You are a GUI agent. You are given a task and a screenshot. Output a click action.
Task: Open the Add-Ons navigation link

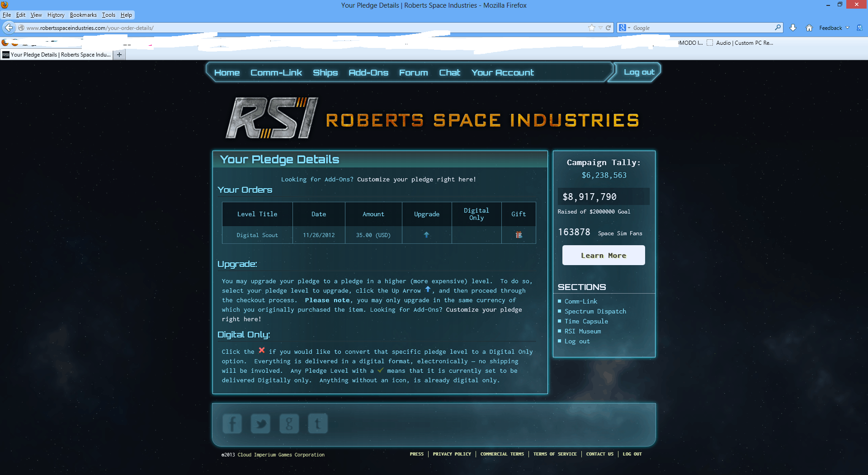click(368, 72)
